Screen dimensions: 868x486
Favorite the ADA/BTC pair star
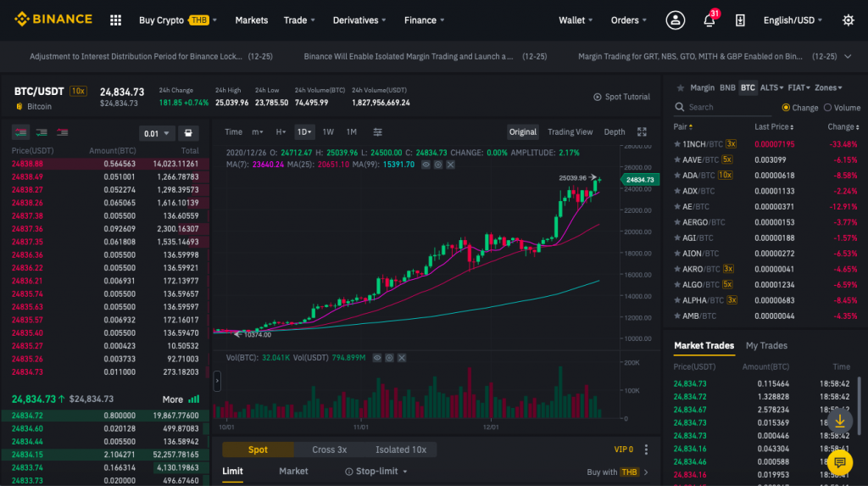pos(676,175)
